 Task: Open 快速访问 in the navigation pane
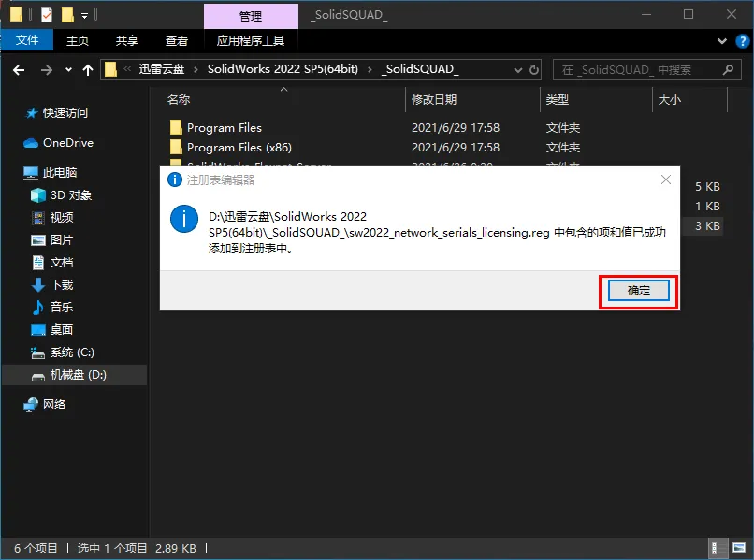pyautogui.click(x=65, y=113)
